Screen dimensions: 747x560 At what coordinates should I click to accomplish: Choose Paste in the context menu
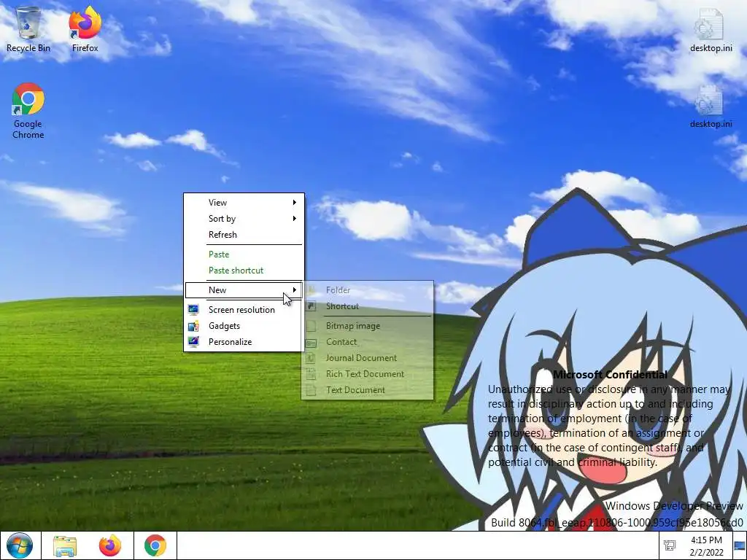[244, 254]
